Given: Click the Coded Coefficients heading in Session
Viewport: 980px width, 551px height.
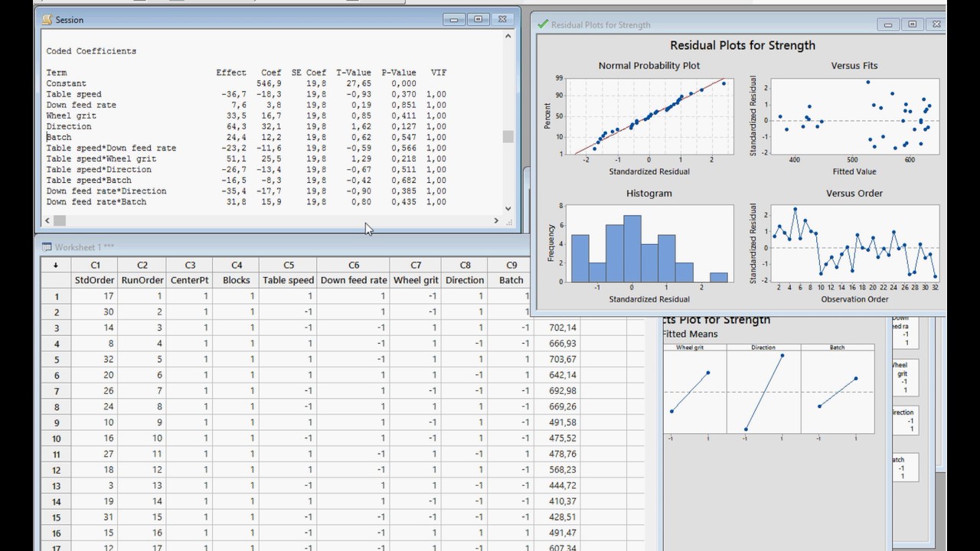Looking at the screenshot, I should tap(91, 51).
